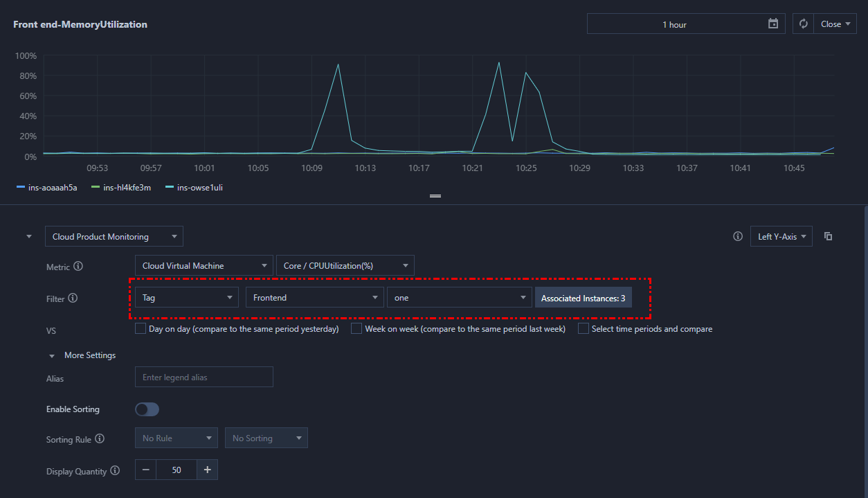Check the Day on day comparison box
This screenshot has height=498, width=868.
[x=141, y=329]
